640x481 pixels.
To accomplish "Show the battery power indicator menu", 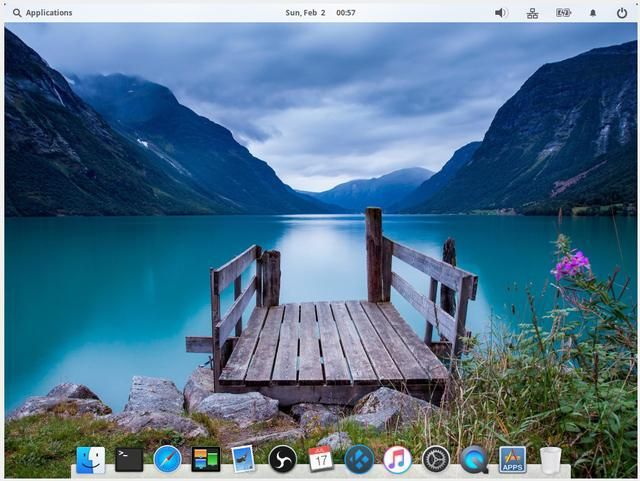I will (563, 13).
